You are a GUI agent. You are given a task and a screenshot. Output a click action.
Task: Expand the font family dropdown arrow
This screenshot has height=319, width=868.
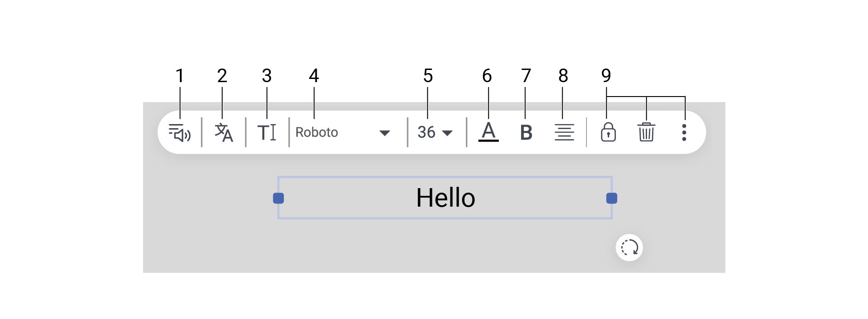tap(385, 133)
